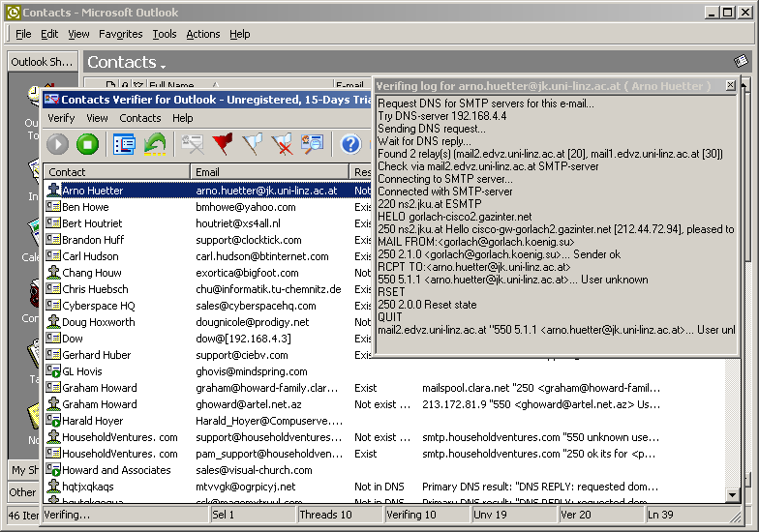Click the icon beside Howard and Associates
The height and width of the screenshot is (532, 759).
(x=53, y=470)
